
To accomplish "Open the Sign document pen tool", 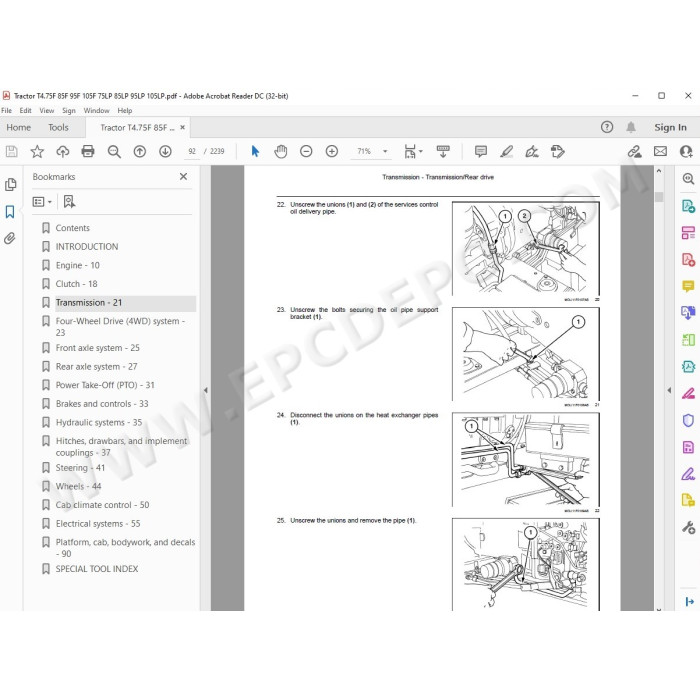I will point(532,152).
